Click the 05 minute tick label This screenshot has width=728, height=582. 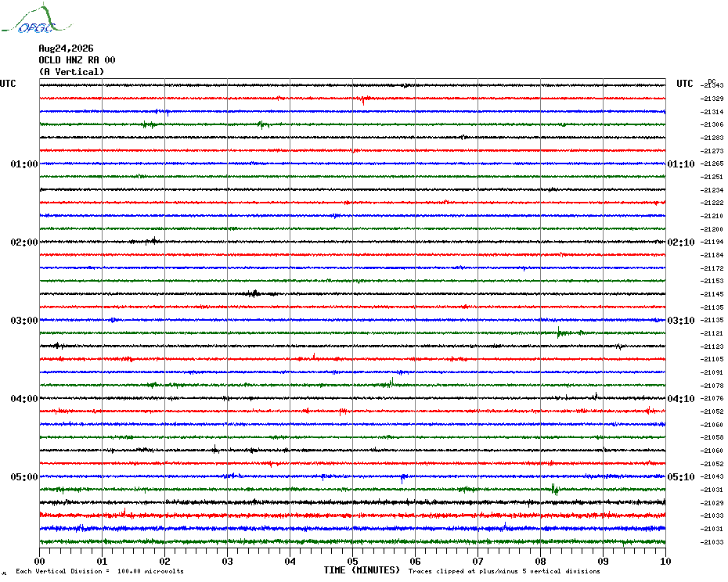tap(352, 561)
